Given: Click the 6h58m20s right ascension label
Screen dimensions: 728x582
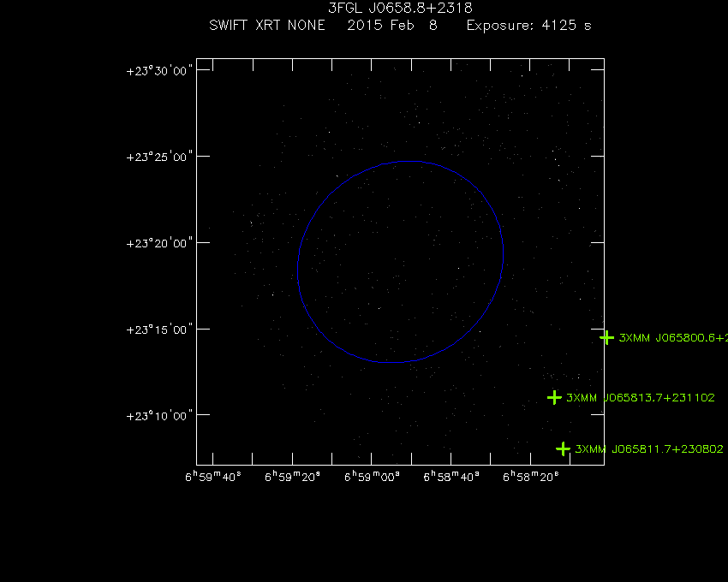Looking at the screenshot, I should 531,477.
